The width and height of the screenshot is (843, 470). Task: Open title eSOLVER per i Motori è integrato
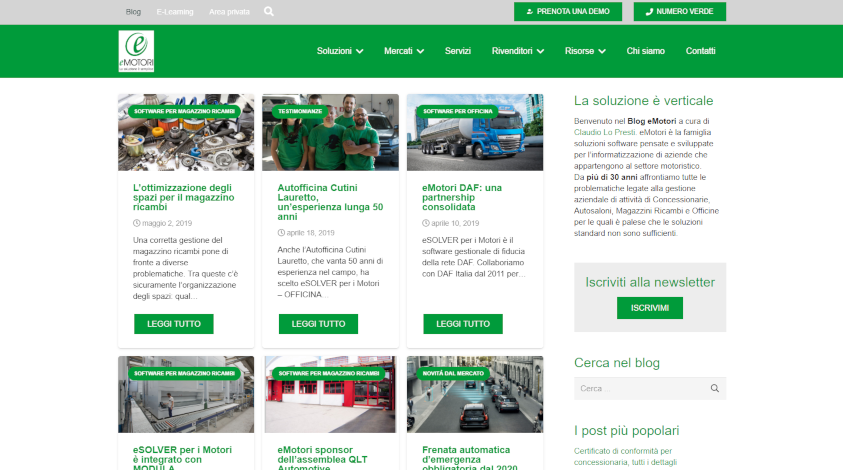182,458
